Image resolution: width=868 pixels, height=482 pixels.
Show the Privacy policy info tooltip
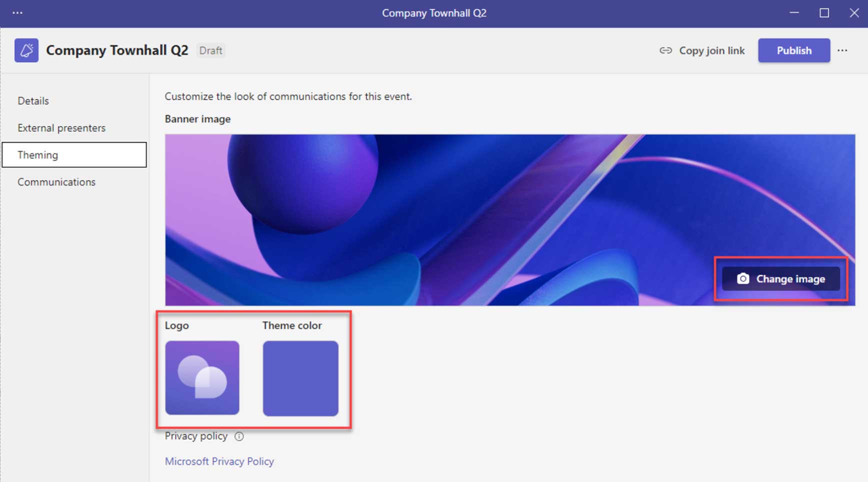coord(239,436)
